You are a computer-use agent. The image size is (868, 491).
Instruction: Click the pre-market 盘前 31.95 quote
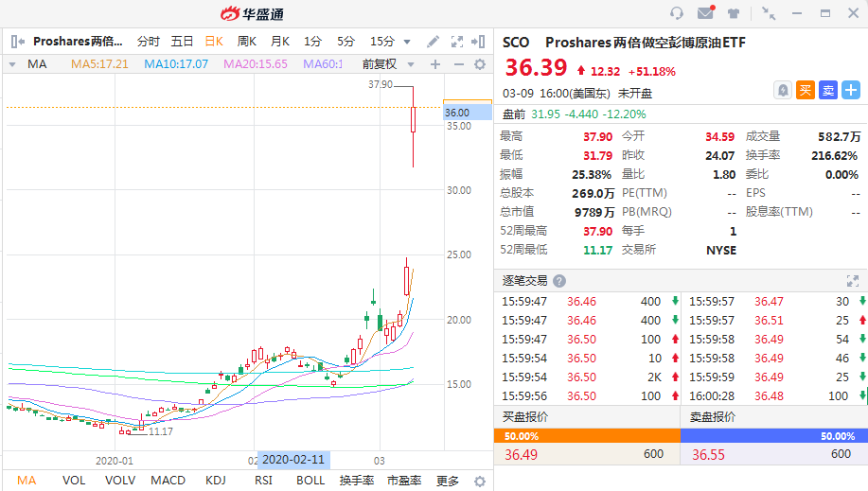(574, 114)
